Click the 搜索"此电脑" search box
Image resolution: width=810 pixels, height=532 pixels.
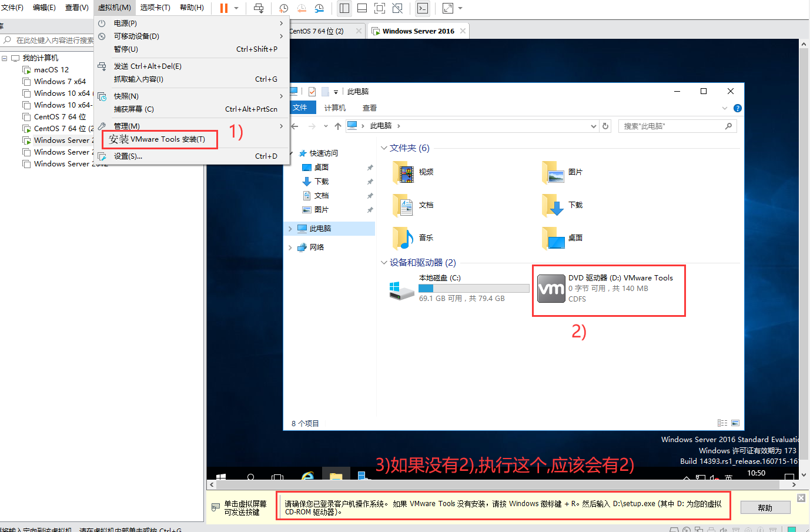(677, 126)
